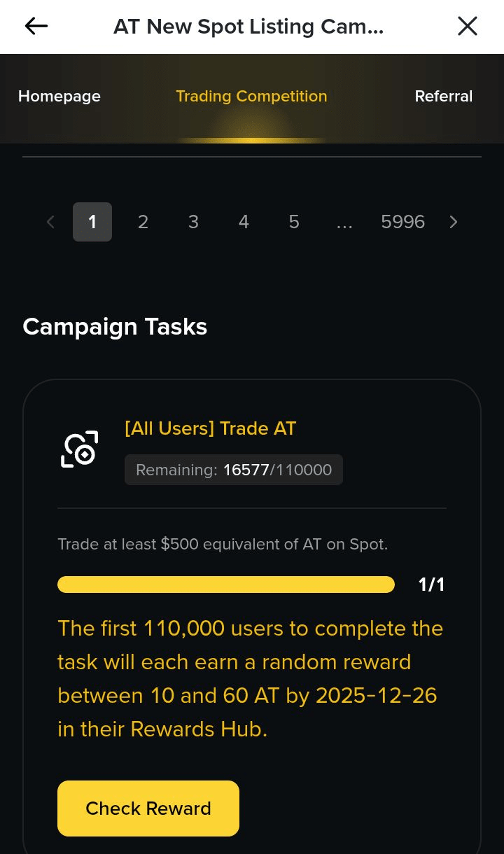504x854 pixels.
Task: Go to page 5
Action: [x=294, y=222]
